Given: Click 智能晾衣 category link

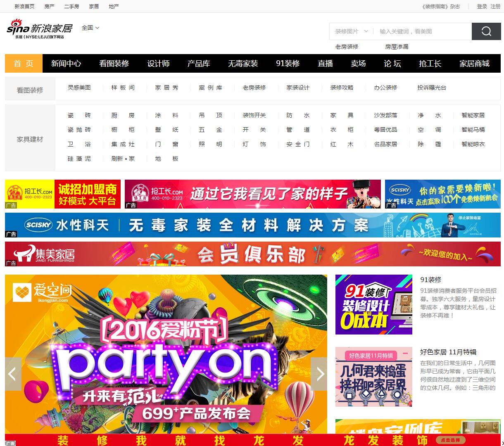Looking at the screenshot, I should pos(473,144).
